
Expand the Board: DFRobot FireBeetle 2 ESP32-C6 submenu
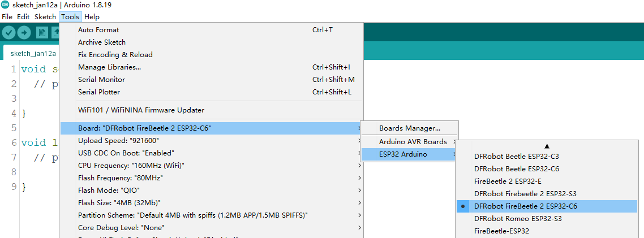click(x=212, y=128)
